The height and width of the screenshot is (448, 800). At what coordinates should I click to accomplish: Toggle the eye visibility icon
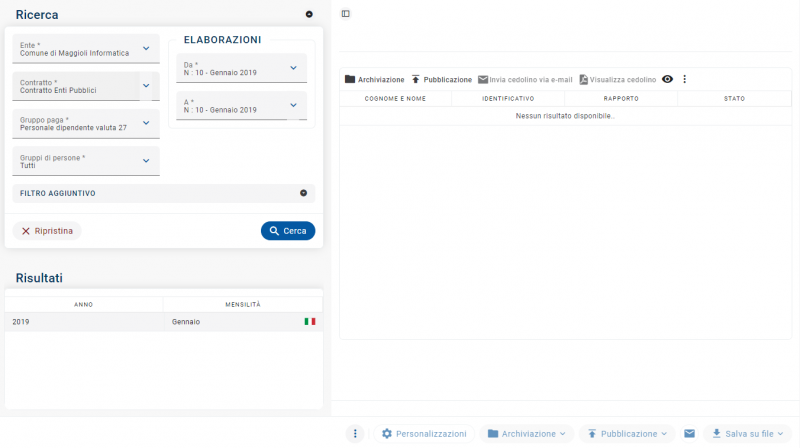coord(667,79)
